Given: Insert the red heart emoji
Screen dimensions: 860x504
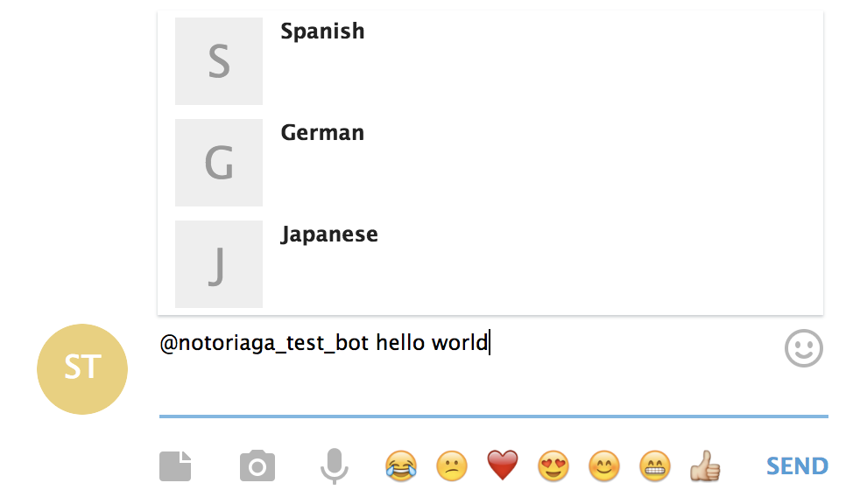Looking at the screenshot, I should click(x=503, y=465).
